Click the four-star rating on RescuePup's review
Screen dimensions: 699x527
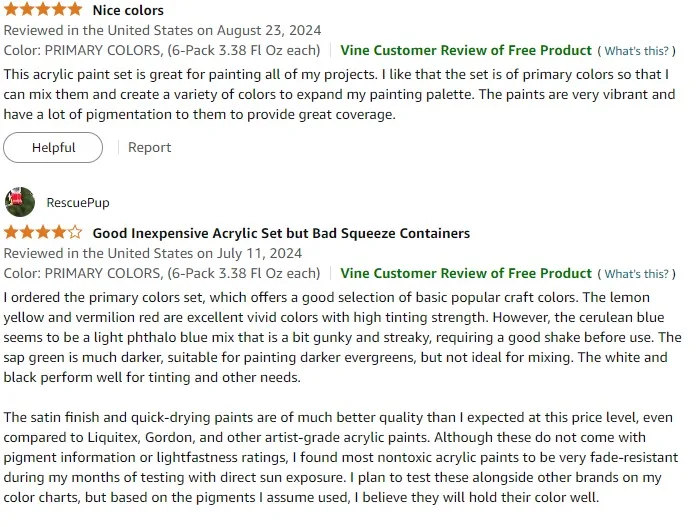click(44, 233)
